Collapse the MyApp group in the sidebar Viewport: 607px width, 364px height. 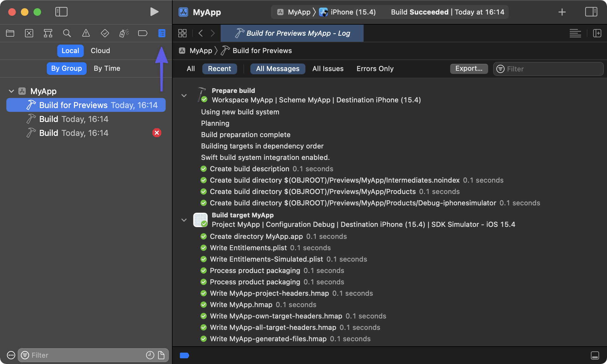coord(11,91)
